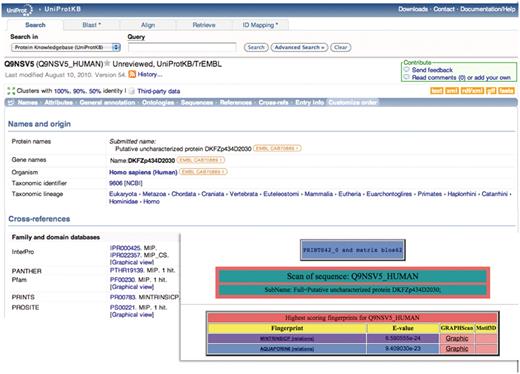The width and height of the screenshot is (520, 374).
Task: Click the Read comments speech bubble icon
Action: 407,77
